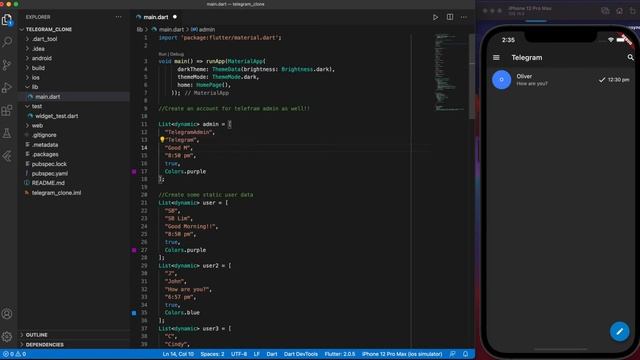Screen dimensions: 640x360
Task: Click main.dart in the breadcrumb
Action: (x=171, y=29)
